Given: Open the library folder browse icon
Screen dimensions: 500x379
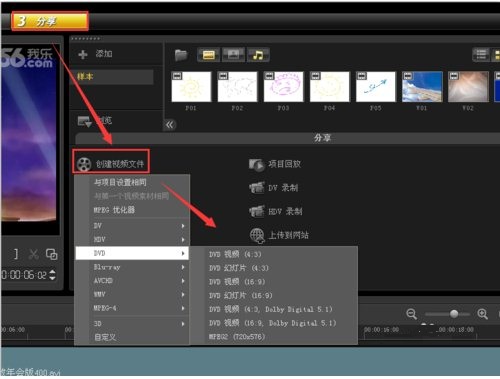Looking at the screenshot, I should point(181,55).
